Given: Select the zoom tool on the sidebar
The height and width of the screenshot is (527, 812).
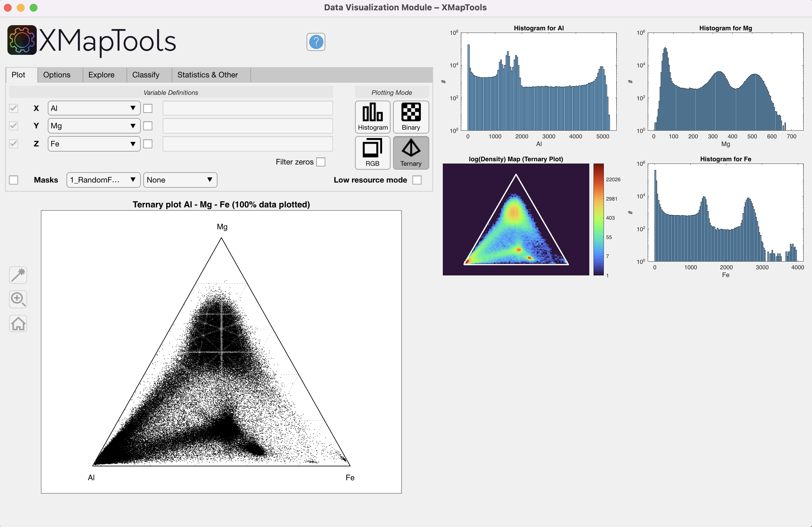Looking at the screenshot, I should click(18, 299).
